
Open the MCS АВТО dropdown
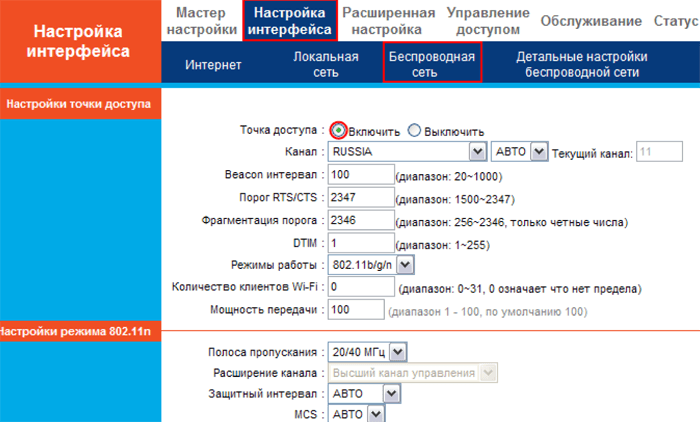click(356, 414)
